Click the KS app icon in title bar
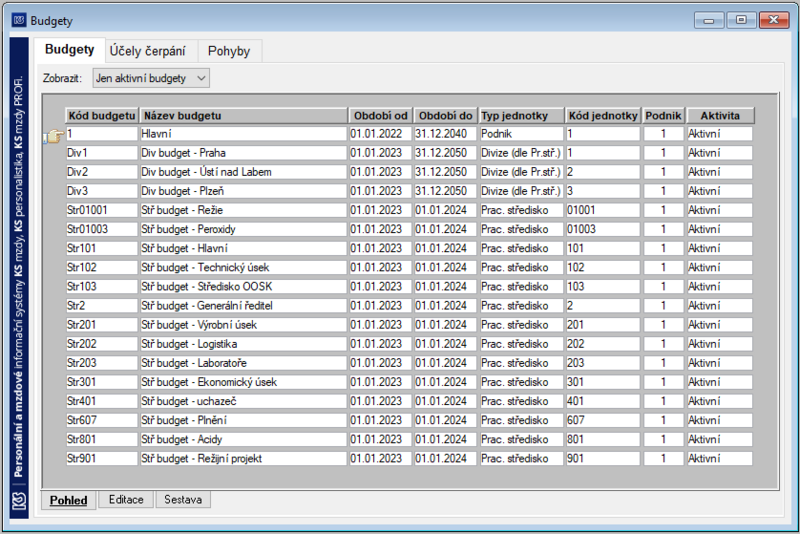The height and width of the screenshot is (534, 800). tap(19, 20)
